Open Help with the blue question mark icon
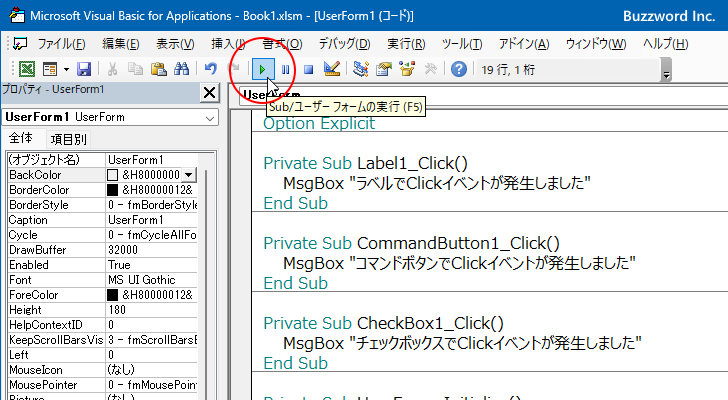The image size is (728, 400). [459, 70]
